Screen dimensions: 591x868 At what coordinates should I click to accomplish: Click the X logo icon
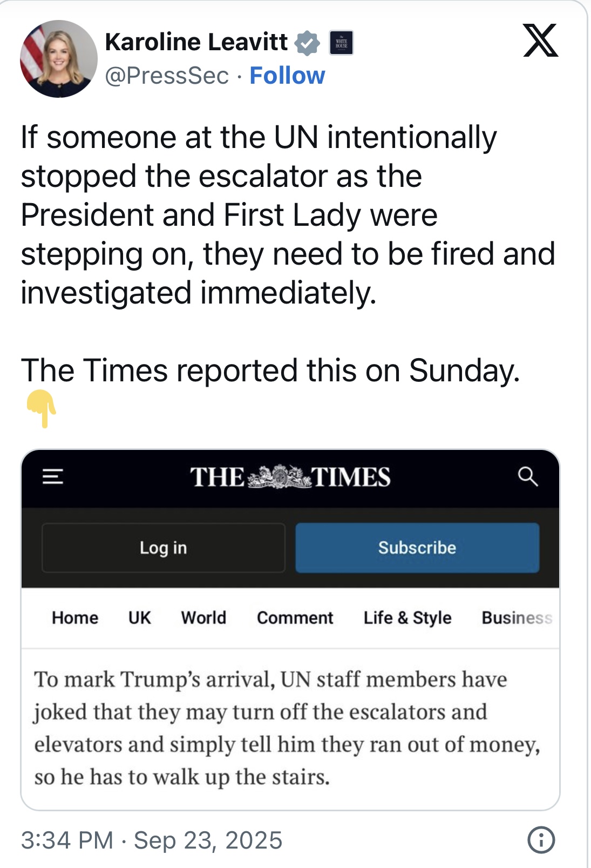(540, 41)
